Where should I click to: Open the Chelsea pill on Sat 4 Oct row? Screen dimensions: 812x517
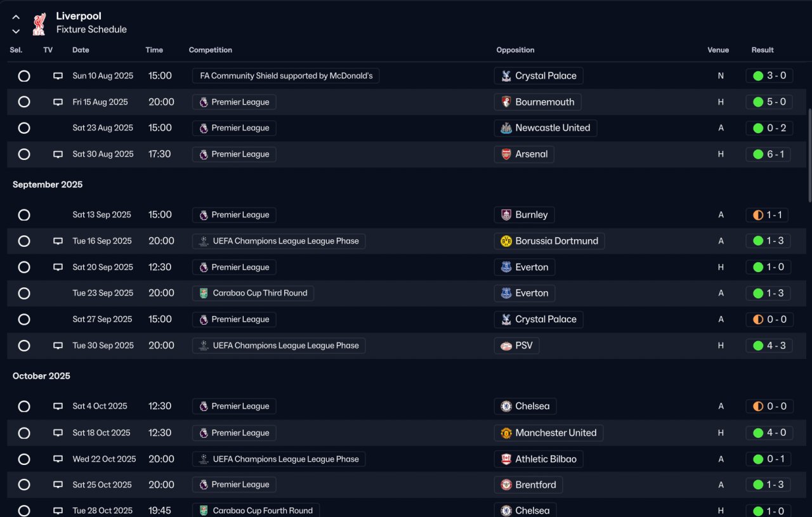(525, 406)
